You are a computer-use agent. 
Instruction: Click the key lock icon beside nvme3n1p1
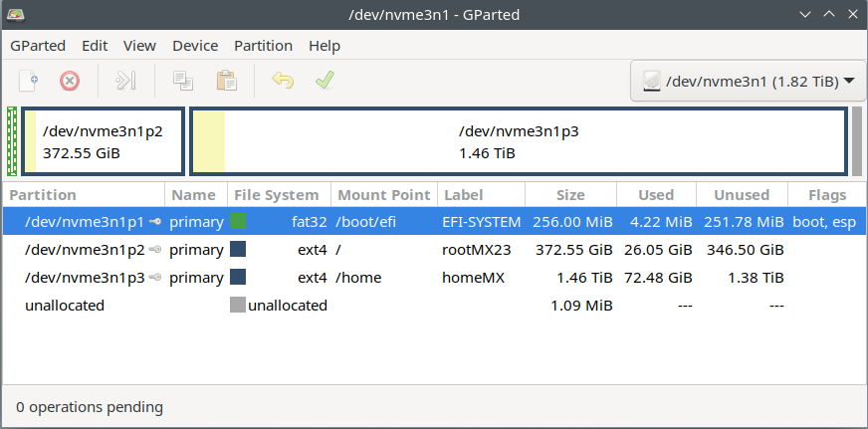click(155, 222)
